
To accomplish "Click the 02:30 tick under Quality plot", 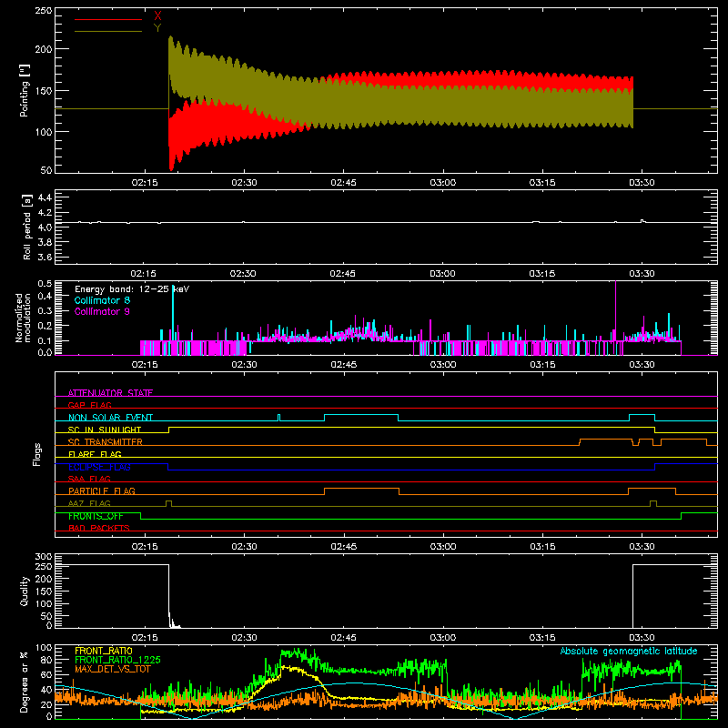I will click(x=244, y=638).
